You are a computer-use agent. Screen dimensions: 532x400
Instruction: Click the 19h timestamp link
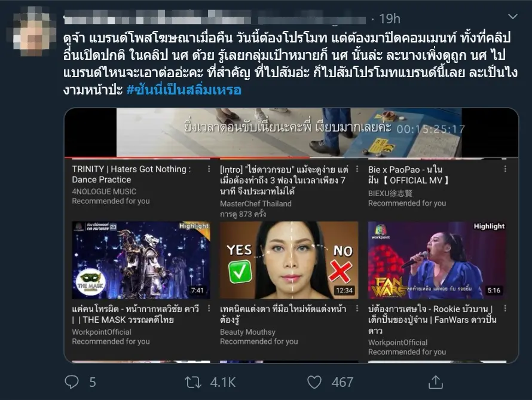coord(390,19)
